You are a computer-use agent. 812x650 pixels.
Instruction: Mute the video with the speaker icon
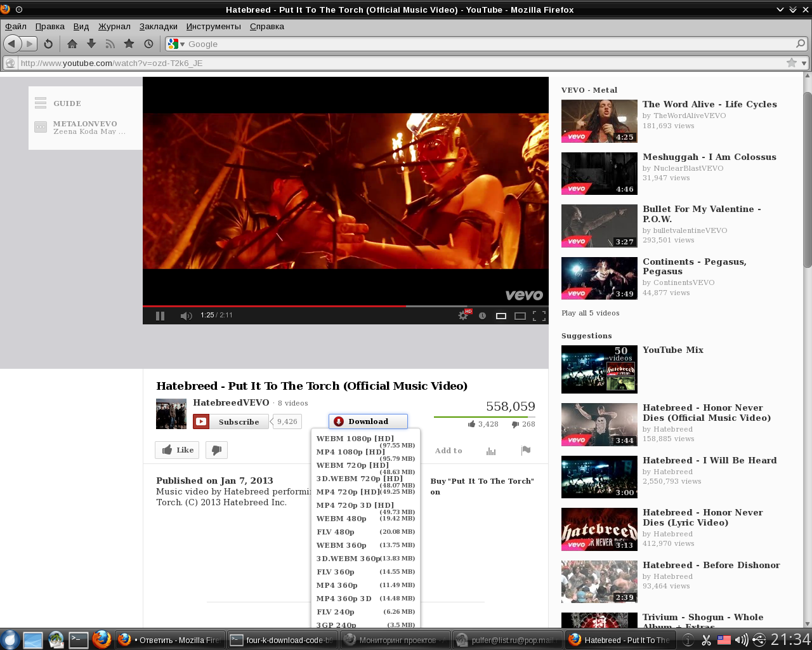(x=186, y=315)
